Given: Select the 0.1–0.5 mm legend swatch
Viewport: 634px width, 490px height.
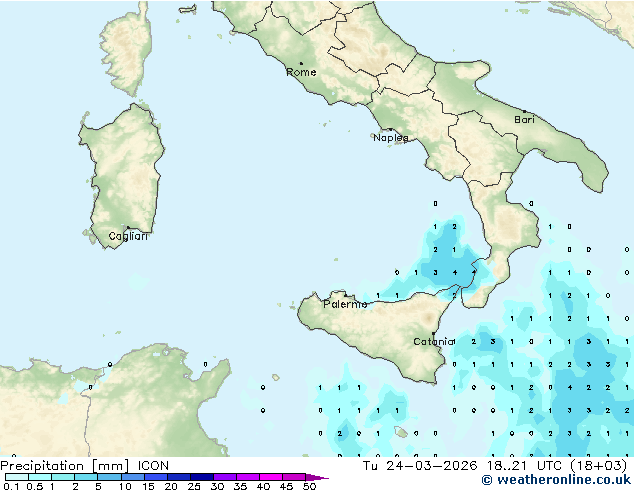Looking at the screenshot, I should pyautogui.click(x=17, y=477).
